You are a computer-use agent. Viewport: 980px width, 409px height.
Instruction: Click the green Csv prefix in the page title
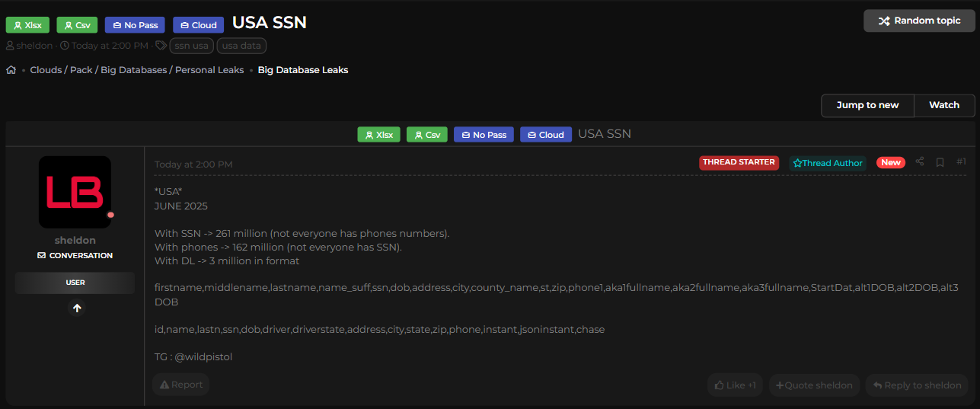point(77,25)
